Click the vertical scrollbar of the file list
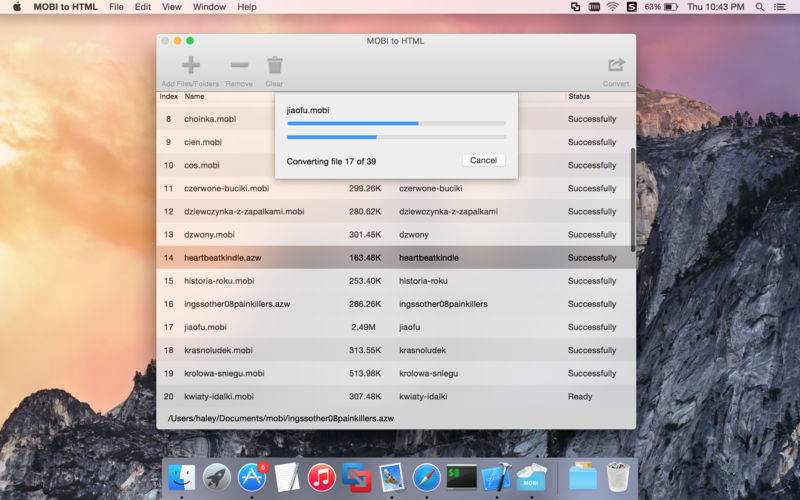 point(633,199)
